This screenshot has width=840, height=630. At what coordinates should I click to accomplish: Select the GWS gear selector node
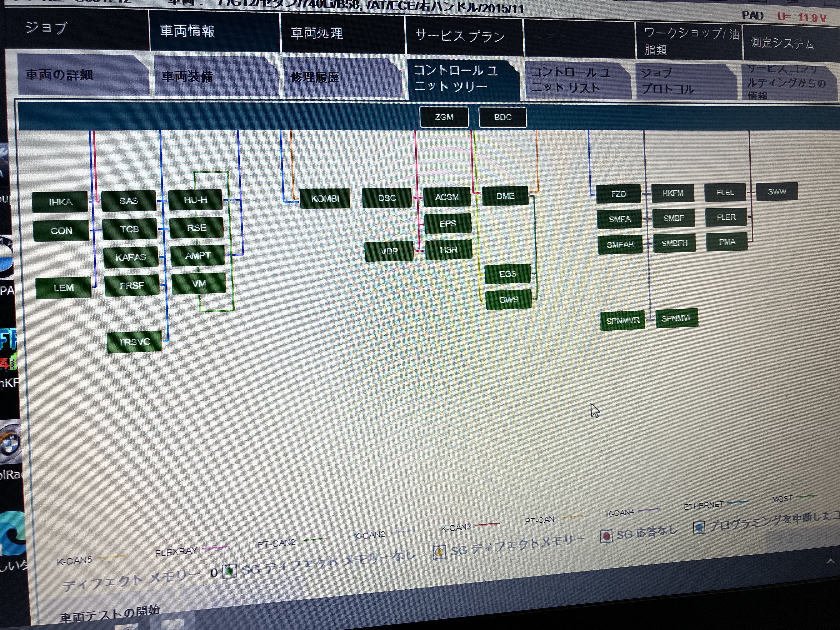click(509, 300)
